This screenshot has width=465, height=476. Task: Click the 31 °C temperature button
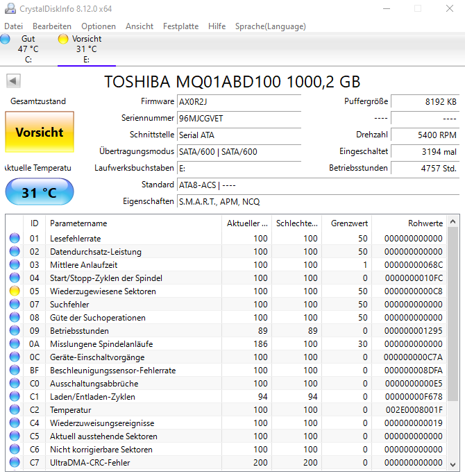click(40, 192)
